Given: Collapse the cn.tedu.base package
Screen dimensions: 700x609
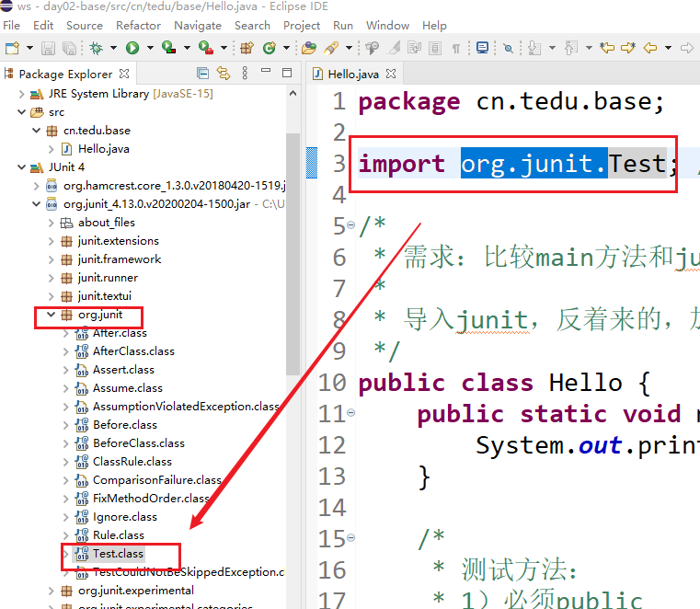Looking at the screenshot, I should click(36, 131).
